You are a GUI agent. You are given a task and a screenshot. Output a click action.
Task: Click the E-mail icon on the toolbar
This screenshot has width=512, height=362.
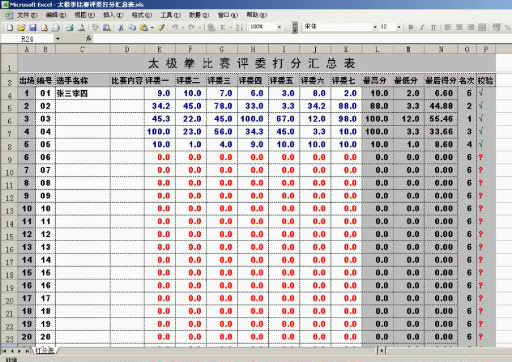click(x=56, y=28)
